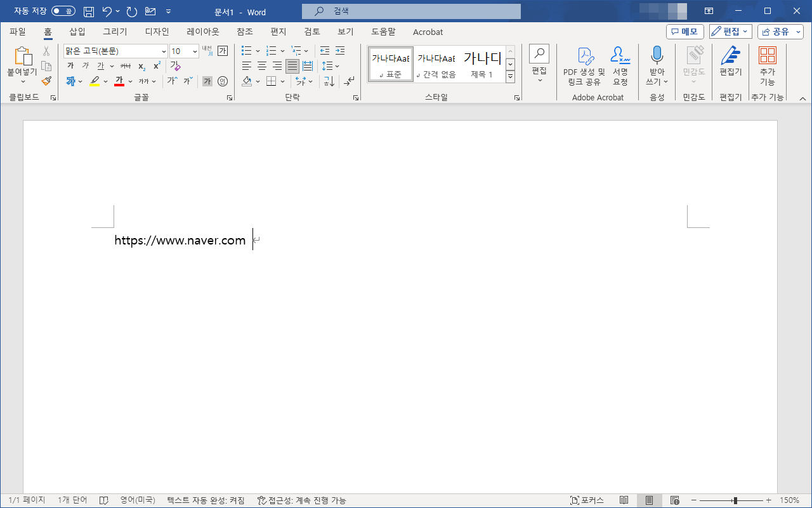Click the Save icon in title bar
812x508 pixels.
89,11
